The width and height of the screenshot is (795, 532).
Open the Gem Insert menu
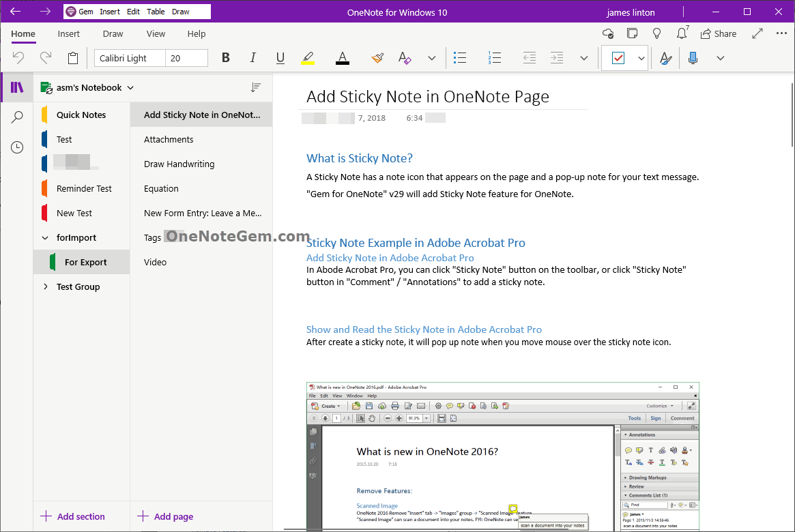[x=109, y=12]
